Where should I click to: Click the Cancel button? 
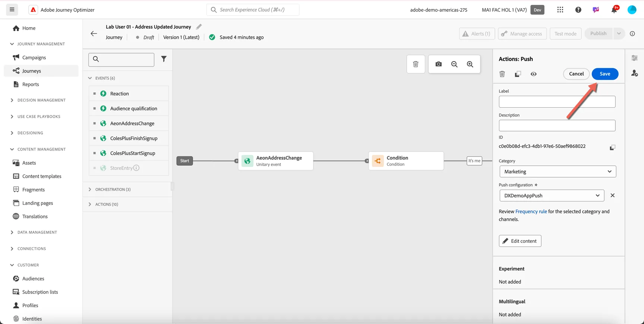[x=576, y=74]
